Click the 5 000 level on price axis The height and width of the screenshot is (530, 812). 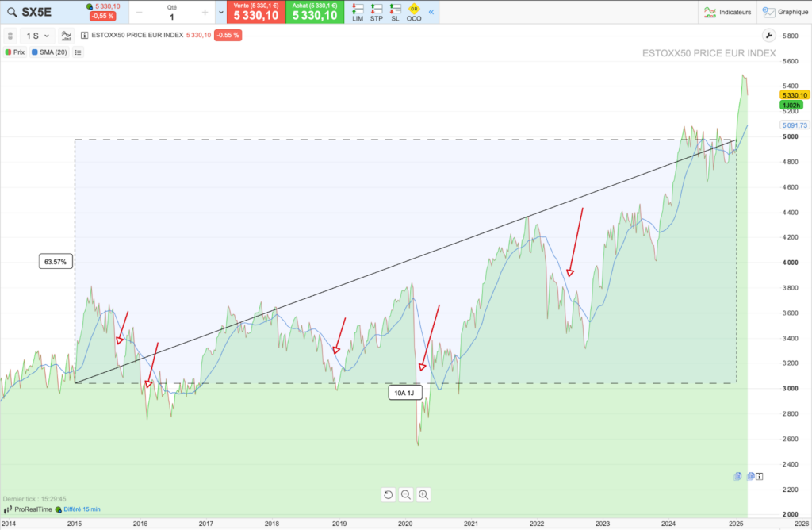(x=791, y=136)
